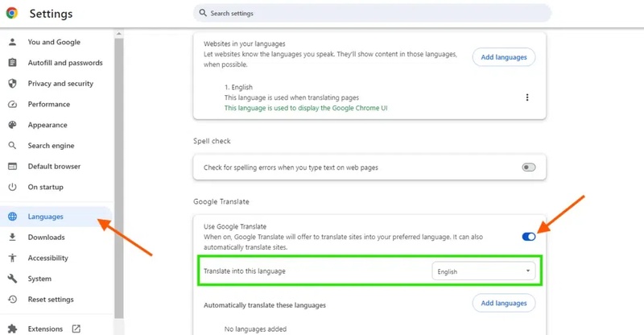
Task: Click the Settings page title
Action: (51, 14)
